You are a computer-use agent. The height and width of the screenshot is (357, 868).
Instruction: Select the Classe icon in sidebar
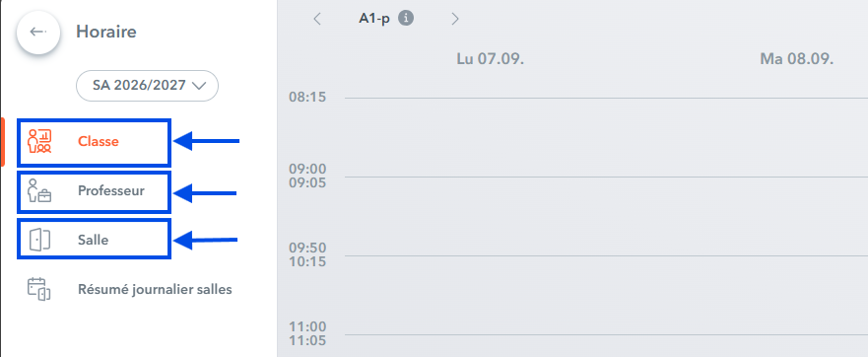click(x=39, y=141)
